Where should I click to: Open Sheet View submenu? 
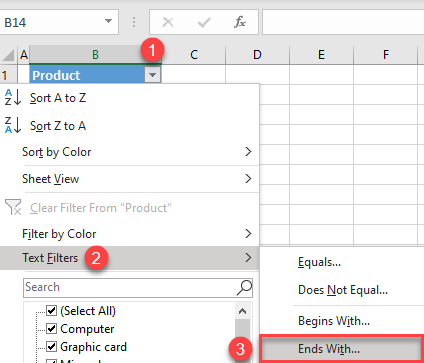[x=129, y=179]
